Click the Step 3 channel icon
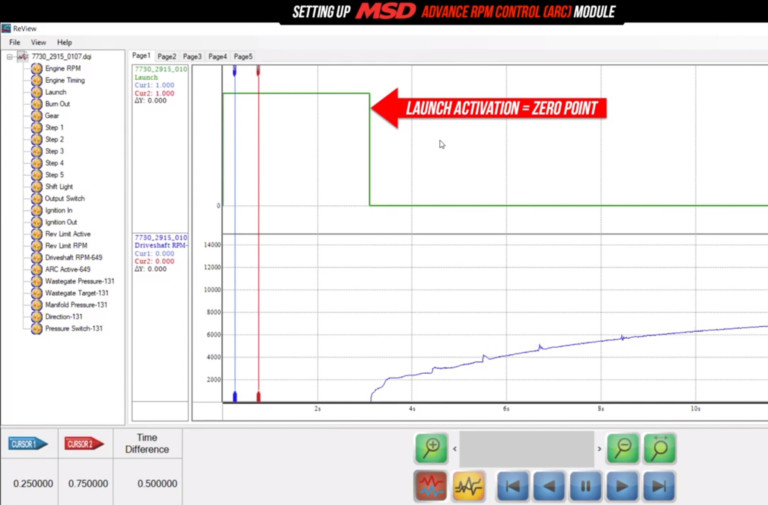 pos(37,151)
